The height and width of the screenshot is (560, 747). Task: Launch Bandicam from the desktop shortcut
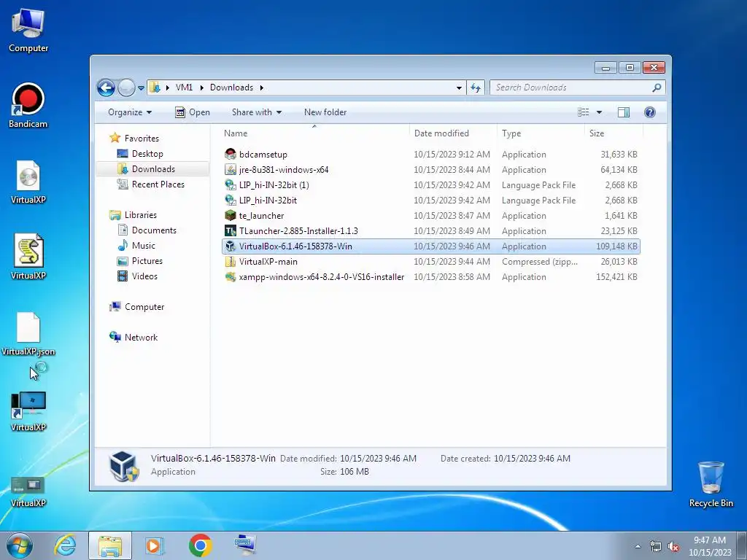tap(28, 106)
